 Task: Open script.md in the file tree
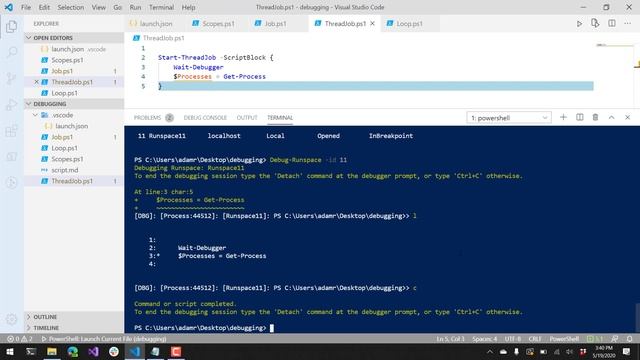click(64, 170)
